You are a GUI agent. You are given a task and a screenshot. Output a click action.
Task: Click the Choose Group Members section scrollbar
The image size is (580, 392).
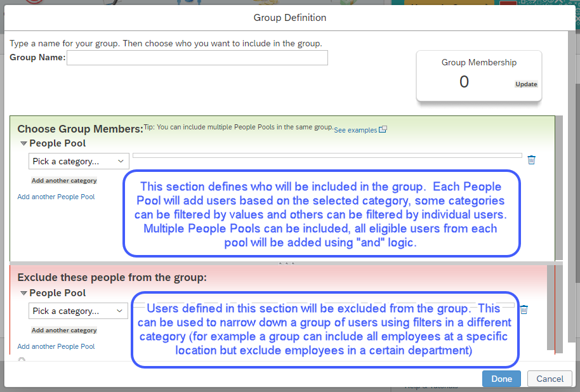(x=559, y=188)
